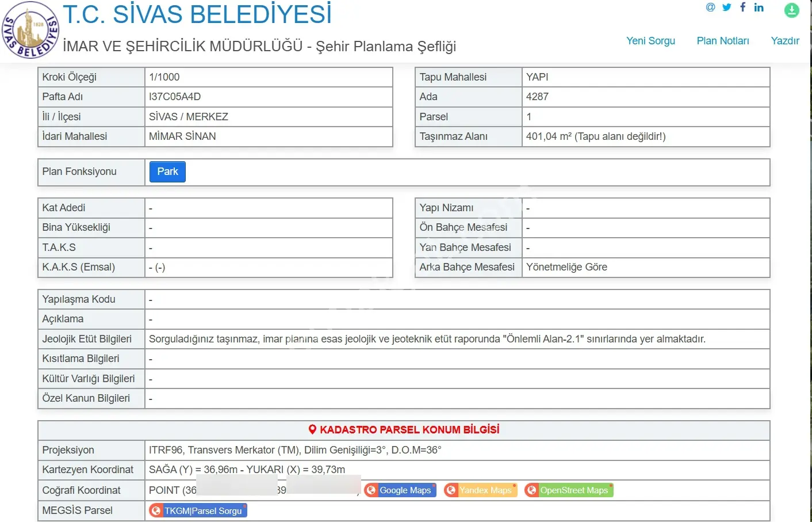This screenshot has width=812, height=522.
Task: Open Yeni Sorgu link
Action: 650,41
